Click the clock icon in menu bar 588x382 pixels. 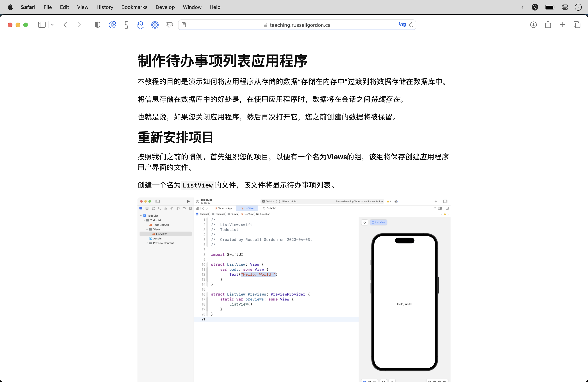tap(578, 7)
